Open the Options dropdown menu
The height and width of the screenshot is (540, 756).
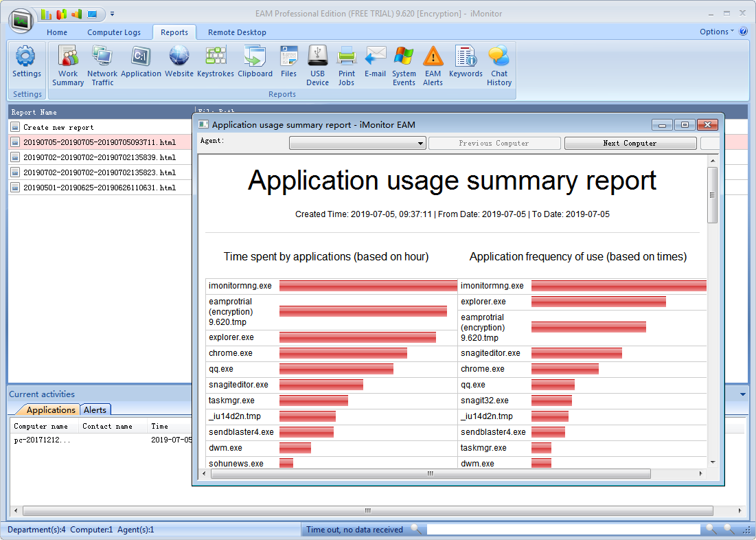click(x=716, y=32)
